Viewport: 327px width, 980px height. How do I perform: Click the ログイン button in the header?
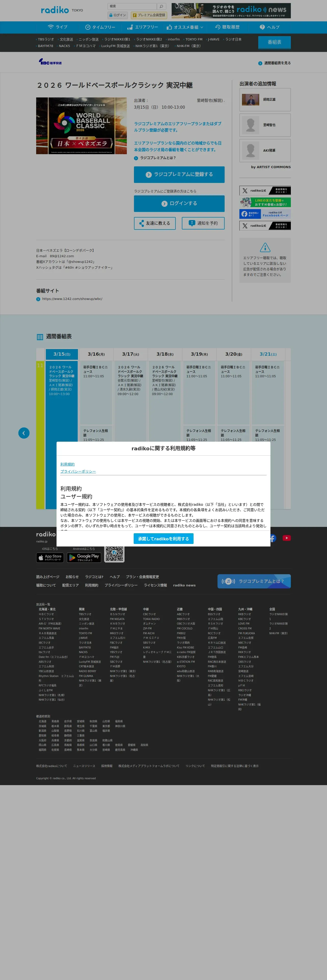[x=118, y=15]
